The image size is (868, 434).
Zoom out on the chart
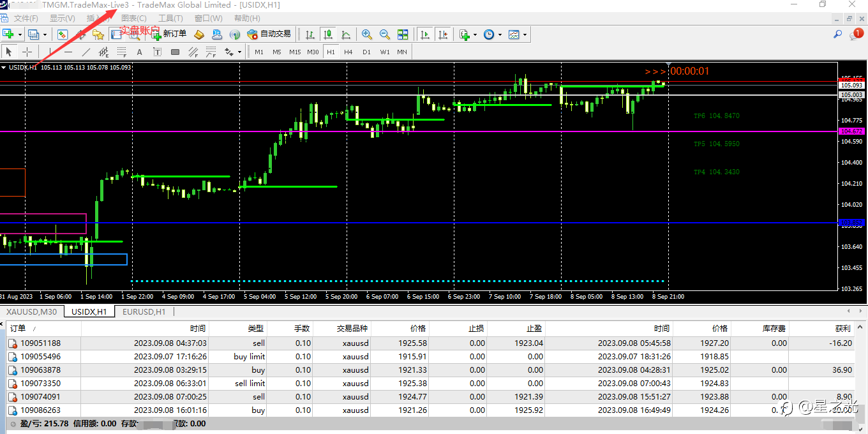pos(385,34)
